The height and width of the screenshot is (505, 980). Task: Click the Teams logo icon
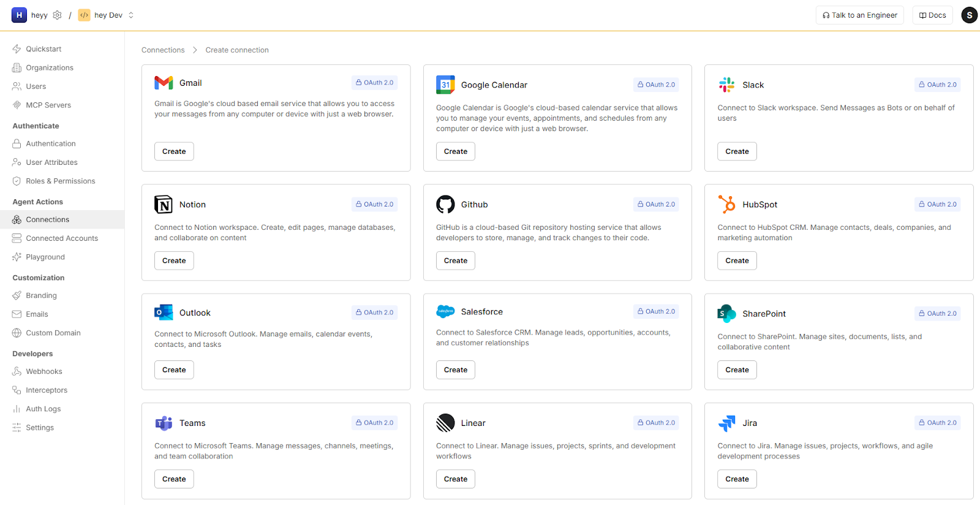(164, 423)
